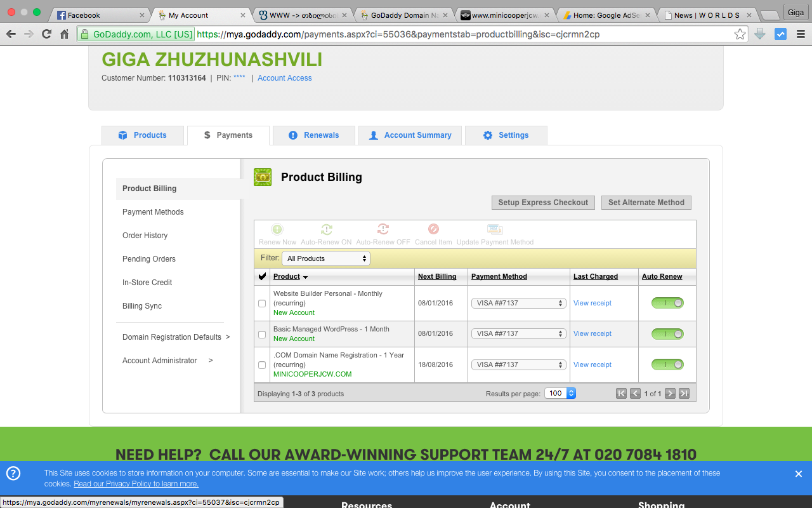Toggle auto renew for Basic Managed WordPress
812x508 pixels.
pyautogui.click(x=667, y=333)
